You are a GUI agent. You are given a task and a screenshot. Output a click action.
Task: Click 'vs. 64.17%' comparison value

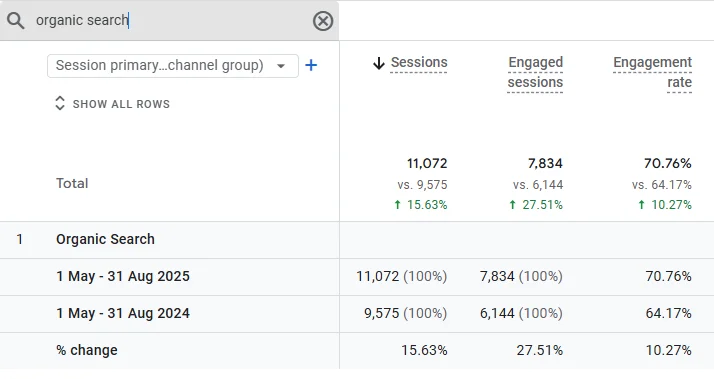tap(662, 184)
